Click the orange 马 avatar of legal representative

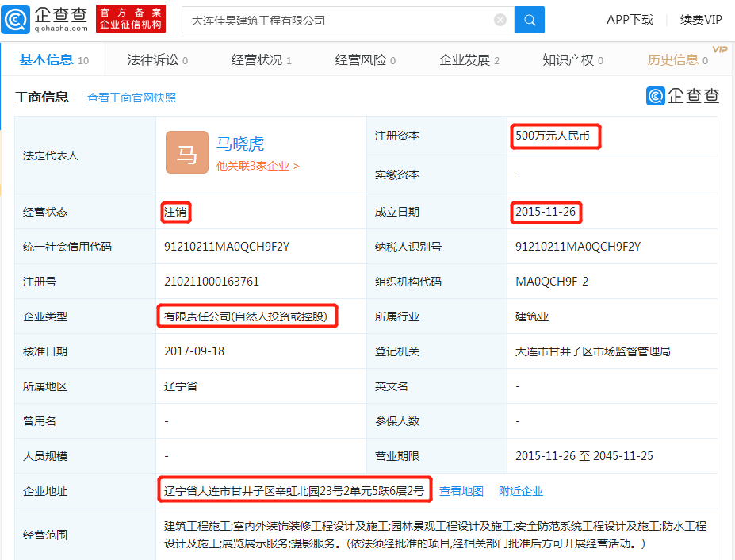click(187, 152)
